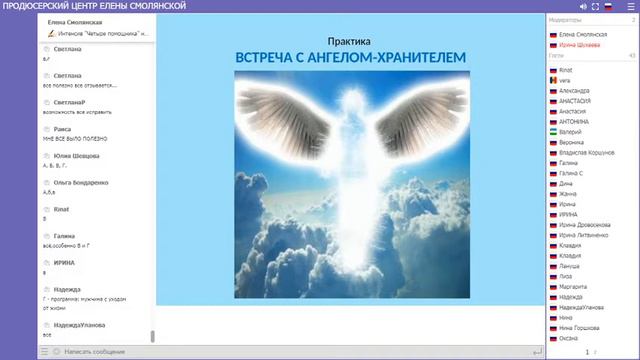Click the message icon beside Юлия Шевцова
Image resolution: width=640 pixels, height=360 pixels.
pyautogui.click(x=47, y=156)
